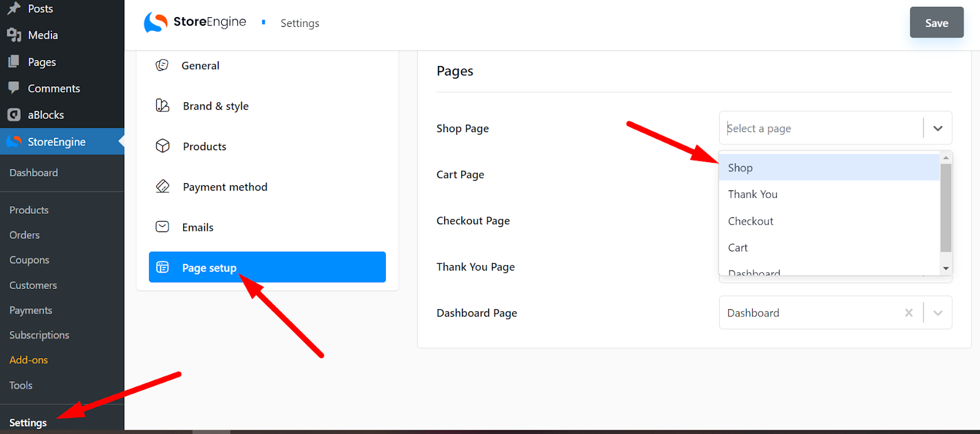Click the dropdown list scrollbar thumb
980x434 pixels.
pyautogui.click(x=946, y=208)
